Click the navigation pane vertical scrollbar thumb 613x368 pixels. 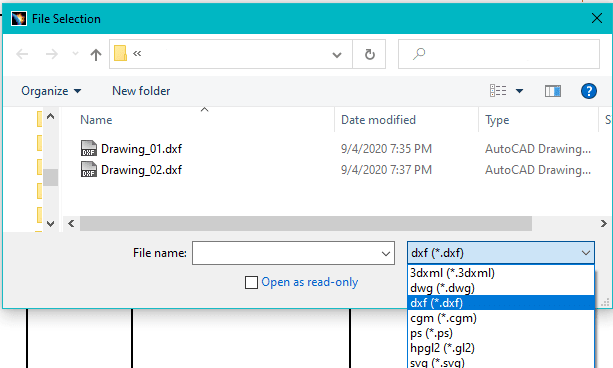pyautogui.click(x=50, y=177)
